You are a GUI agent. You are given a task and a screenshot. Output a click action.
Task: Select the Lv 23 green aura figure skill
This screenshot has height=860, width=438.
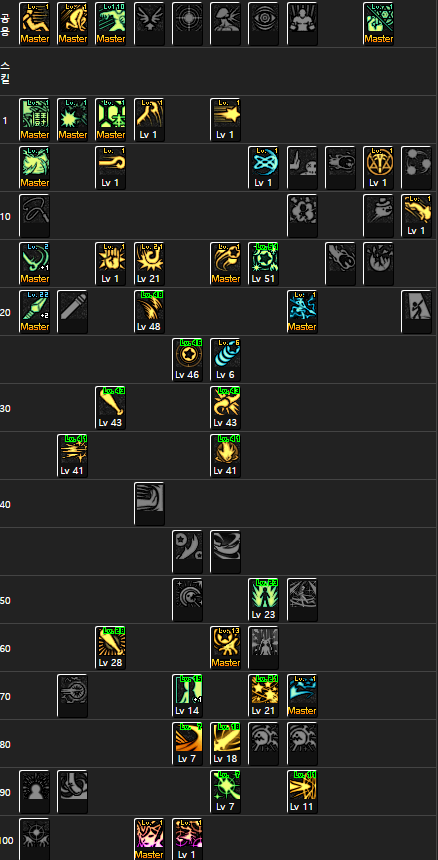263,599
